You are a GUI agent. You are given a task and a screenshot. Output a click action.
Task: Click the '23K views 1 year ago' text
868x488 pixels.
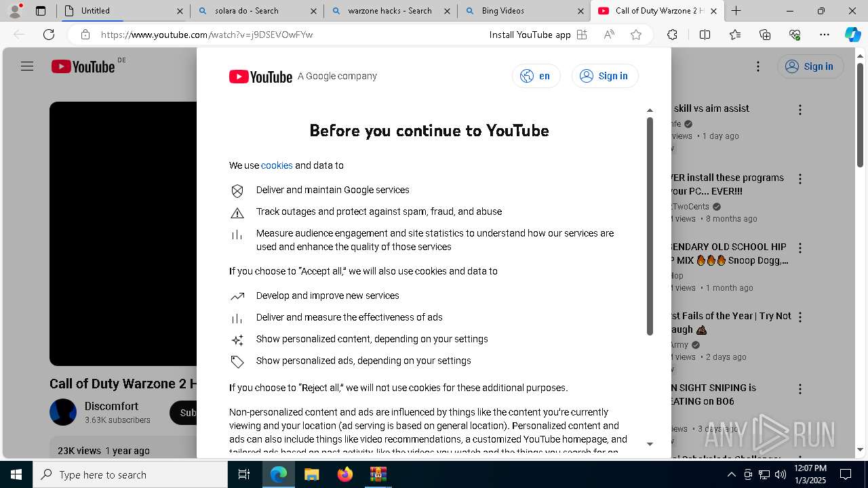[x=104, y=451]
